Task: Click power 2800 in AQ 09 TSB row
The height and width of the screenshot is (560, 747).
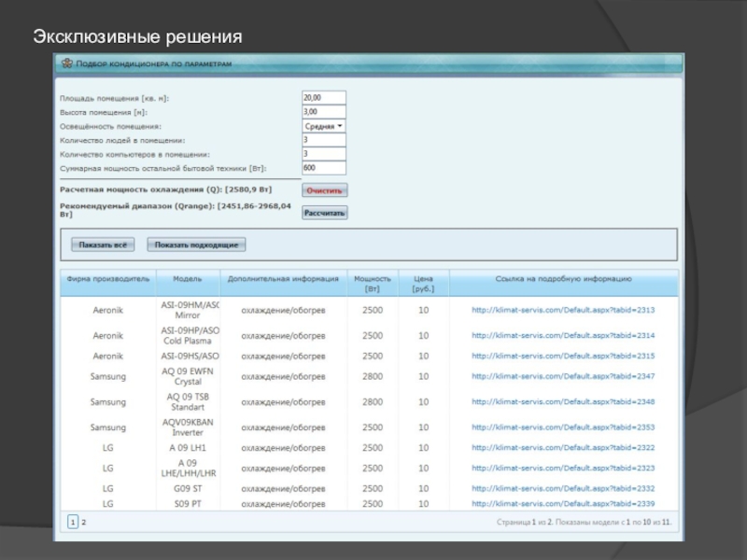Action: click(372, 402)
